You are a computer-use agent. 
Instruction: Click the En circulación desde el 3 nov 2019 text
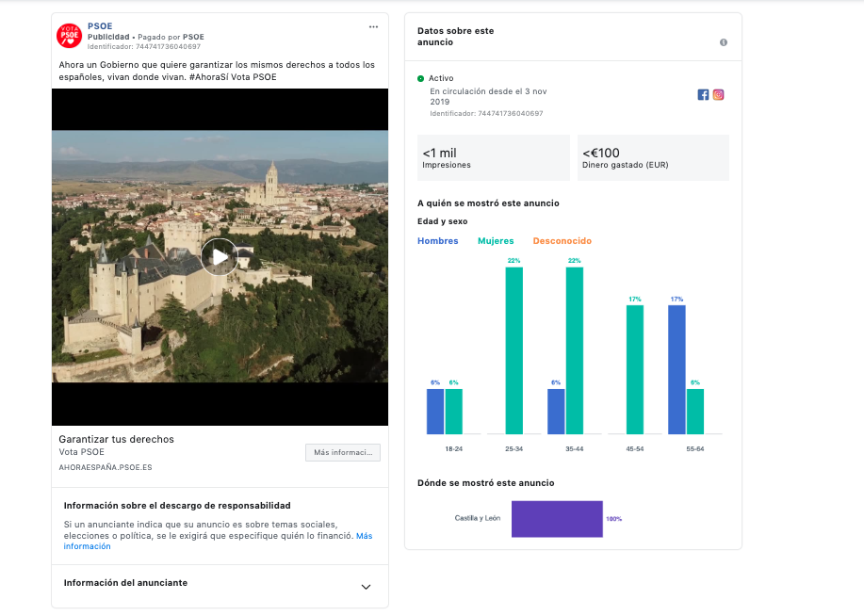point(488,96)
